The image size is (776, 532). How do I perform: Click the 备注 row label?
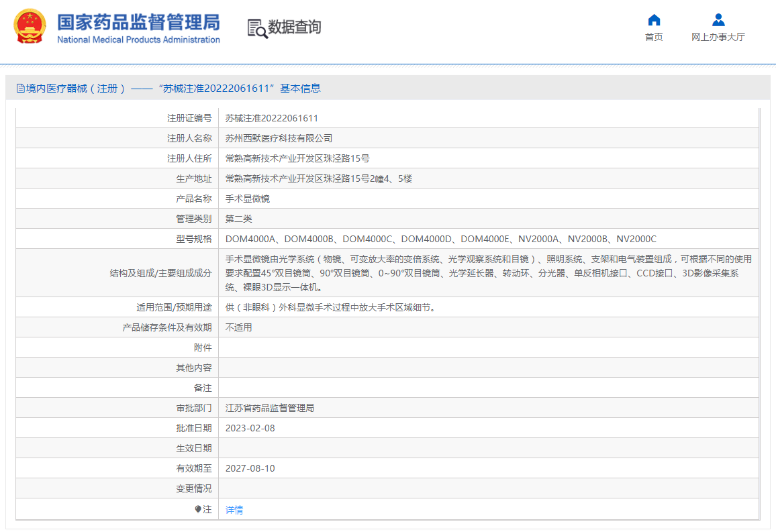[x=203, y=388]
